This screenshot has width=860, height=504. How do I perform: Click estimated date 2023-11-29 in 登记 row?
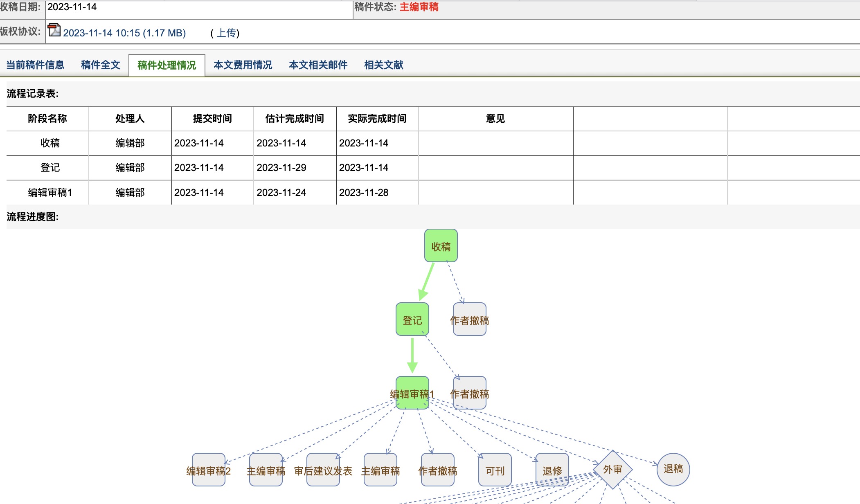[281, 168]
